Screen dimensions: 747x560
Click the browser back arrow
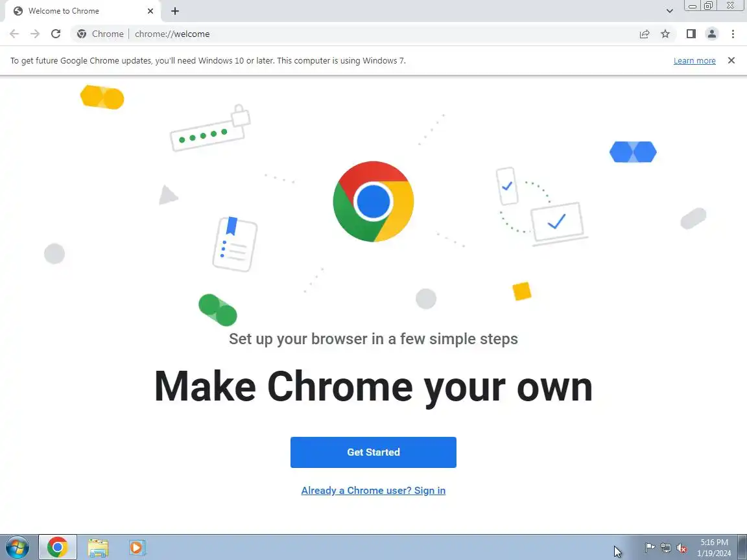[x=14, y=34]
